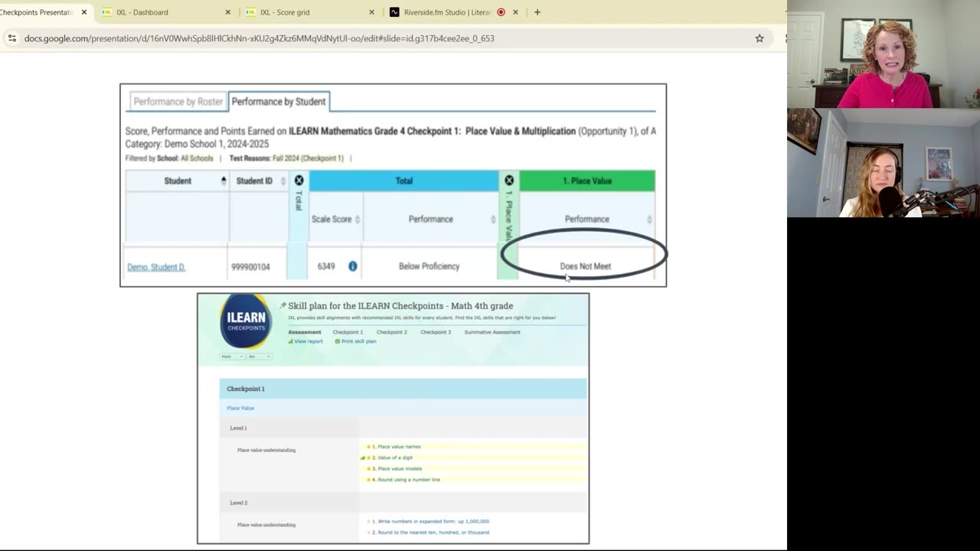Click the ILEARN Checkpoints logo
980x551 pixels.
point(246,321)
